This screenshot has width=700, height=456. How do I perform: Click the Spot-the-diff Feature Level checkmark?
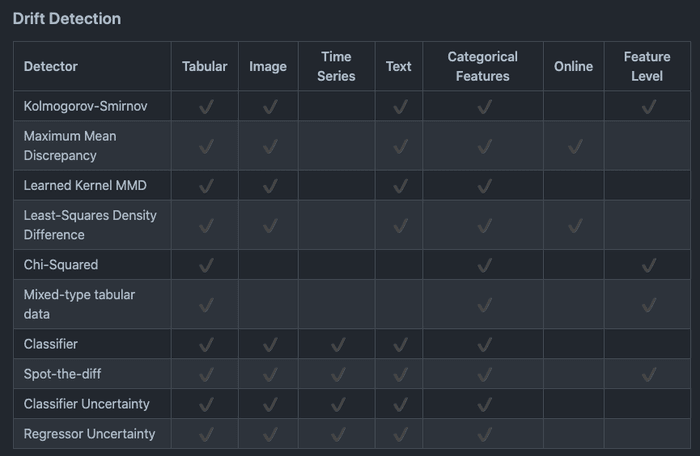point(648,374)
